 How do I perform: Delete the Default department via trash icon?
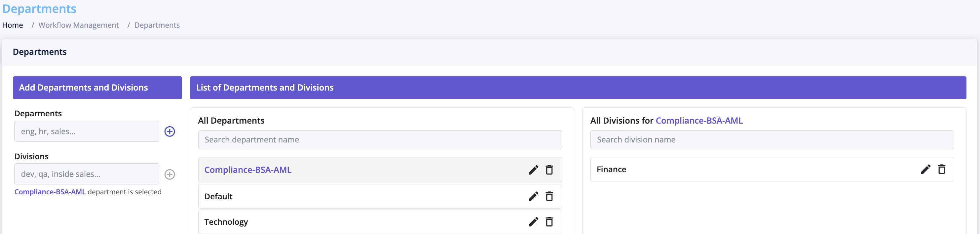pyautogui.click(x=549, y=197)
